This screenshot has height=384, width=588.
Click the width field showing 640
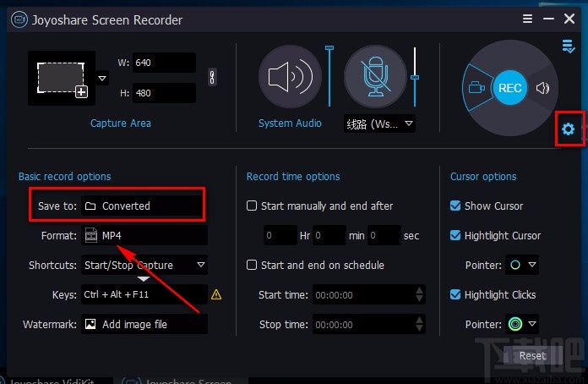164,63
